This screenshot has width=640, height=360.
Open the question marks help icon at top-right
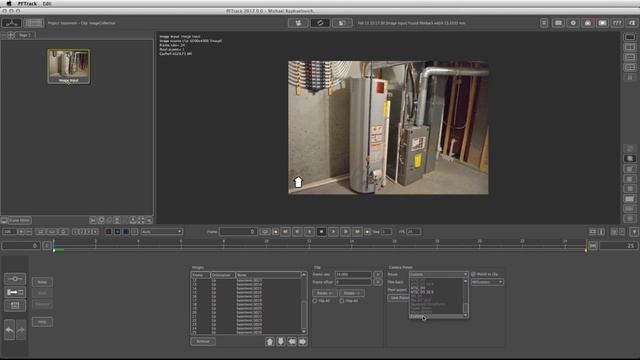click(x=617, y=23)
